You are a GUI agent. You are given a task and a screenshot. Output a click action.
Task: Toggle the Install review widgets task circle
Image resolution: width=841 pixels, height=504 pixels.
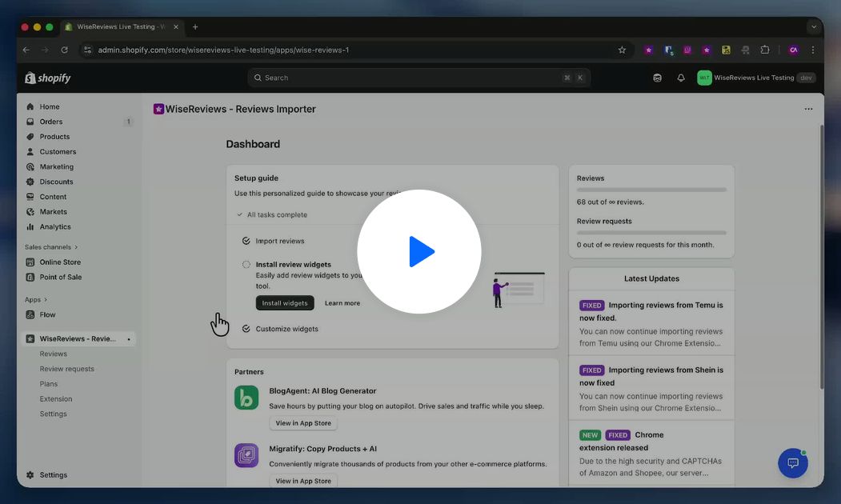pyautogui.click(x=246, y=264)
